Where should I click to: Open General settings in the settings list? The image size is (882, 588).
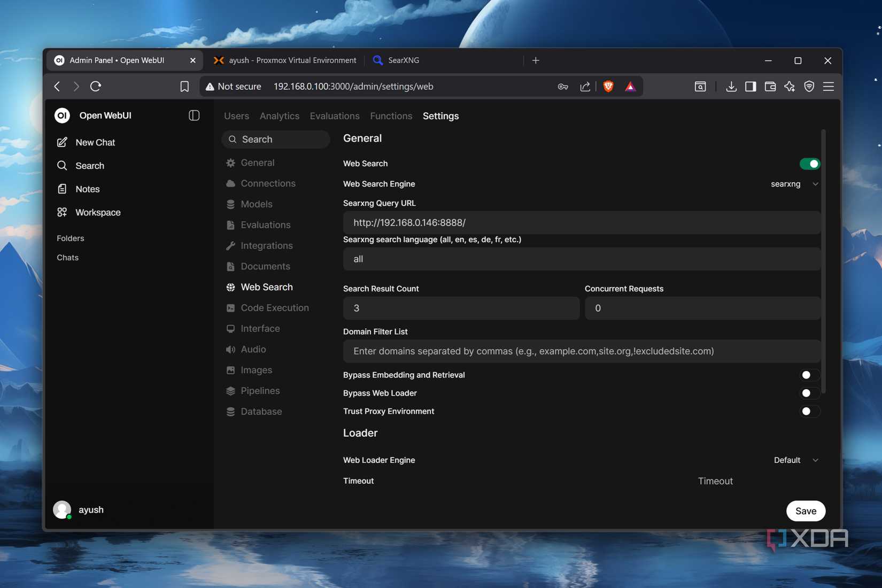tap(258, 163)
